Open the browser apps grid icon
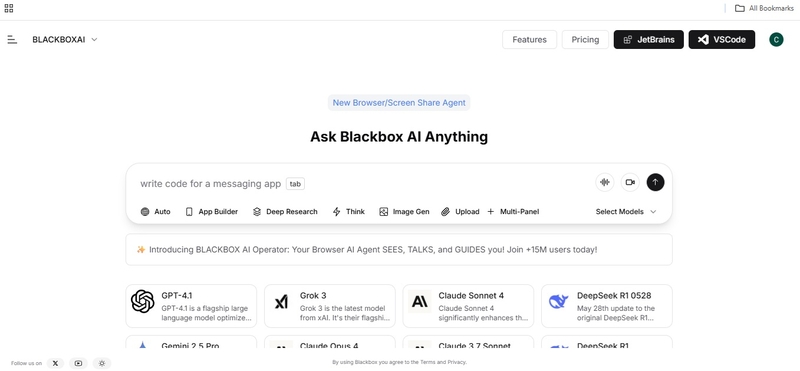 [x=9, y=8]
